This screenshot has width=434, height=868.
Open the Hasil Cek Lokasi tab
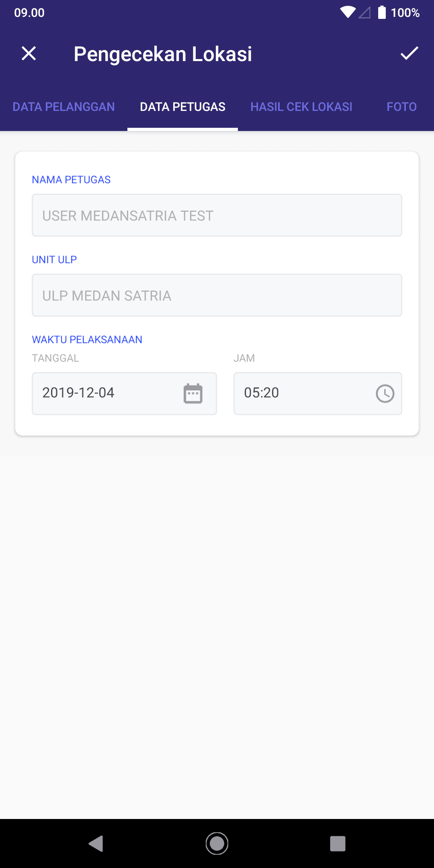[x=301, y=107]
